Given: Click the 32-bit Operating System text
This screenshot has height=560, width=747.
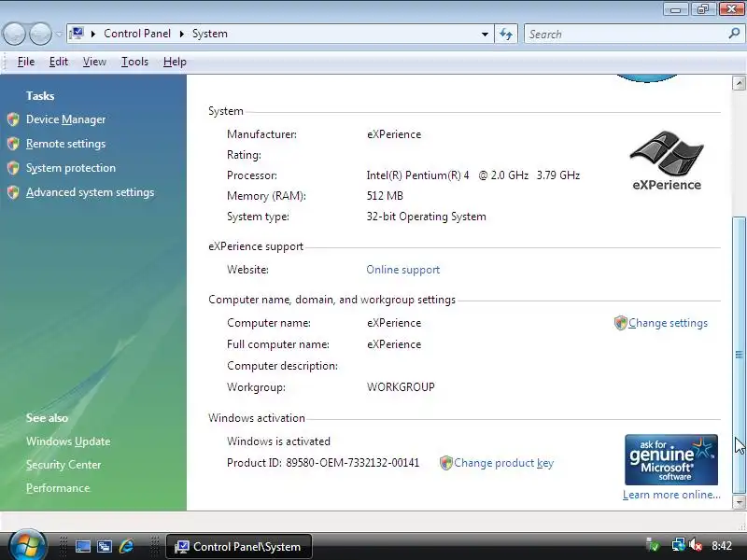Looking at the screenshot, I should pos(427,217).
